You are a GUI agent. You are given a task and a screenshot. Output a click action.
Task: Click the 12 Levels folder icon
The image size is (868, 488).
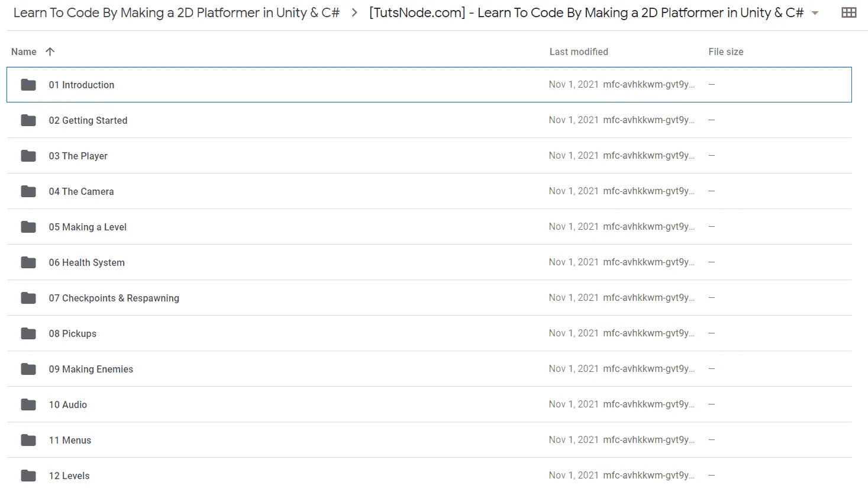tap(28, 476)
